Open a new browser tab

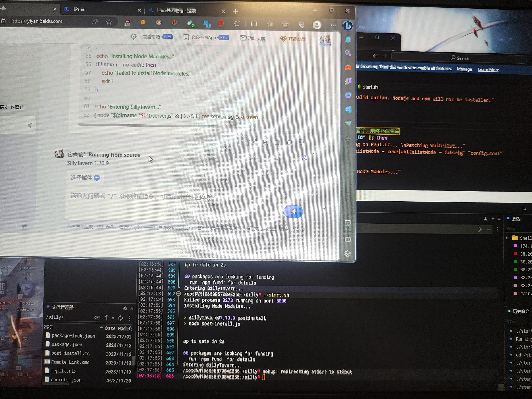(235, 11)
